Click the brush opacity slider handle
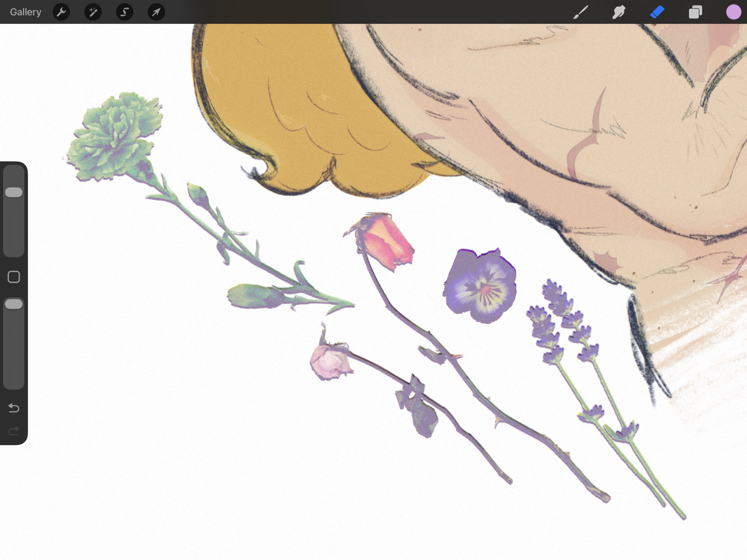Image resolution: width=747 pixels, height=560 pixels. coord(14,304)
